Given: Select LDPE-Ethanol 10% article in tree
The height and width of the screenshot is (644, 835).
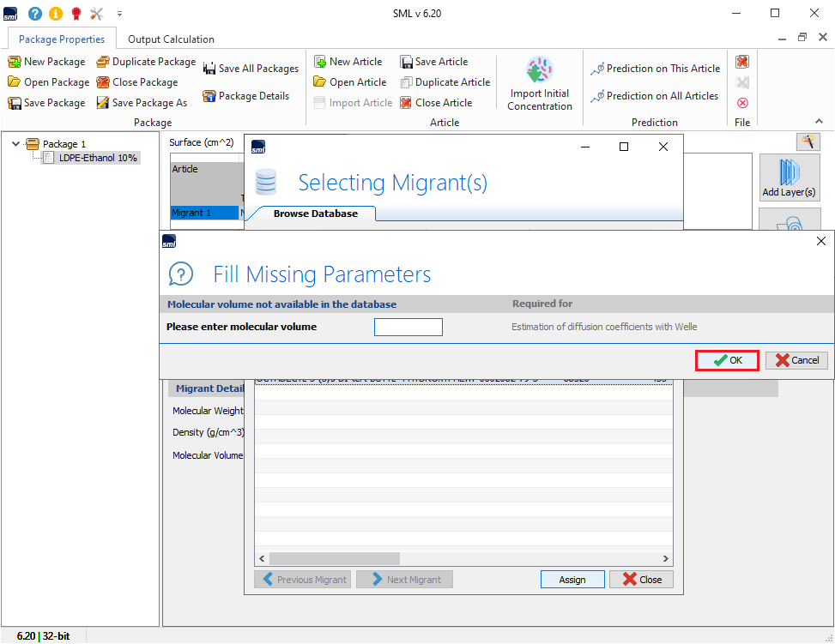Looking at the screenshot, I should pyautogui.click(x=98, y=158).
